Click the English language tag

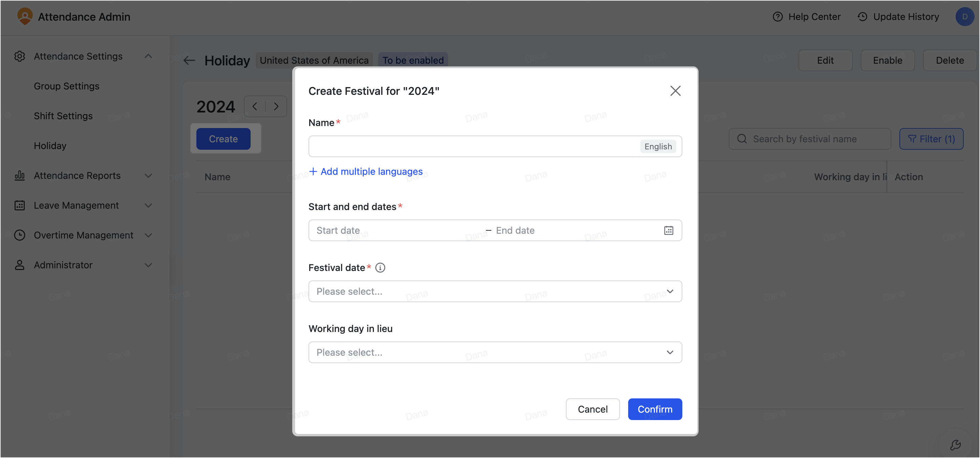tap(658, 147)
